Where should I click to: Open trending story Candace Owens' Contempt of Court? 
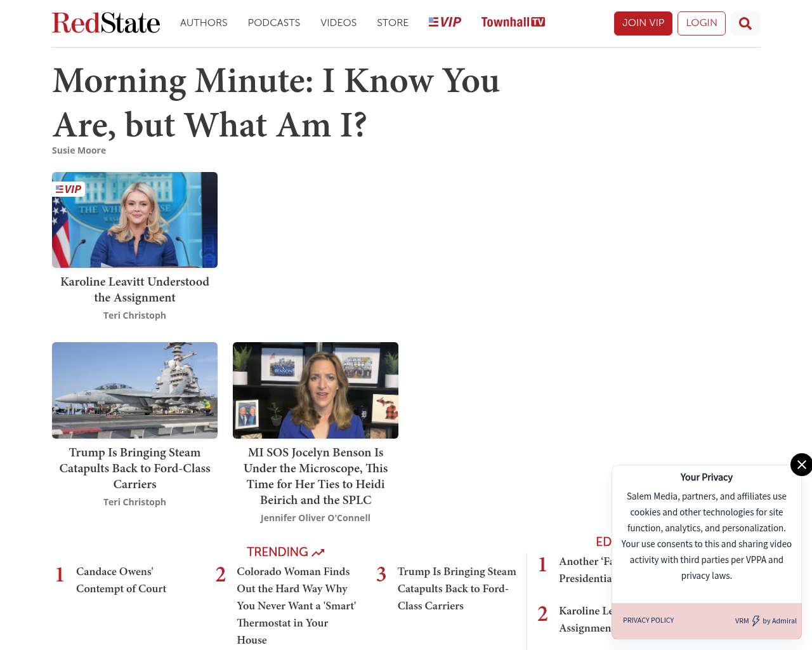point(121,580)
